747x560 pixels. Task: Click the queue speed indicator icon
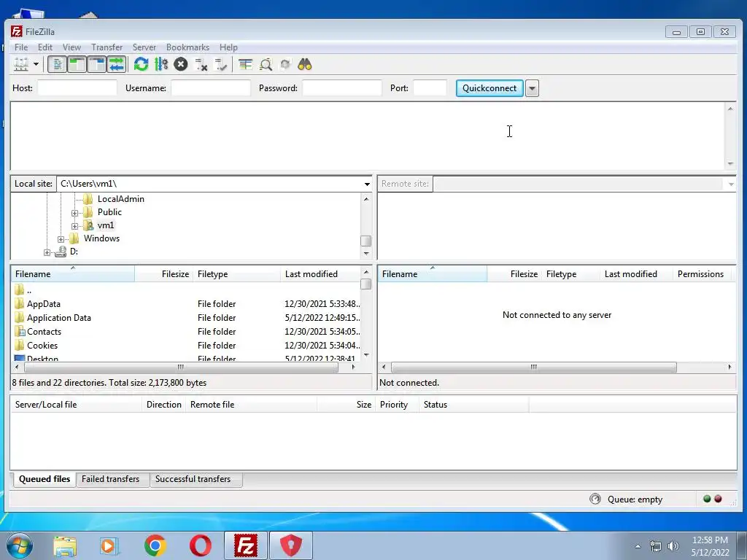coord(595,499)
